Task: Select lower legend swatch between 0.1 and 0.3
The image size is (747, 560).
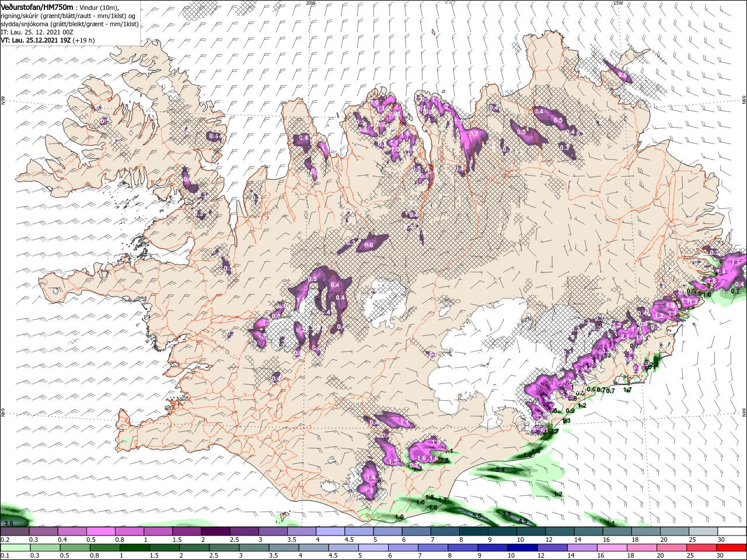Action: 15,548
